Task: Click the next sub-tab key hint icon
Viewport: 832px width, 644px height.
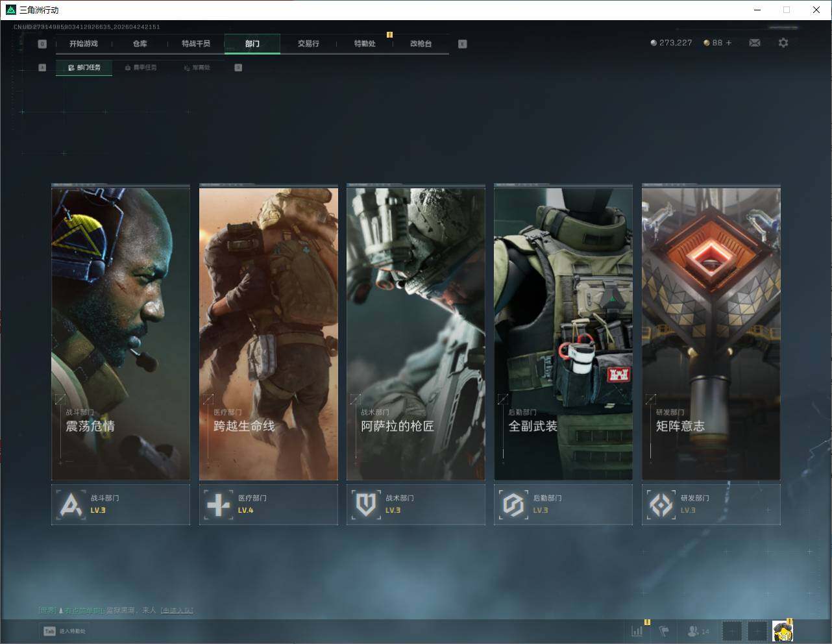Action: 238,68
